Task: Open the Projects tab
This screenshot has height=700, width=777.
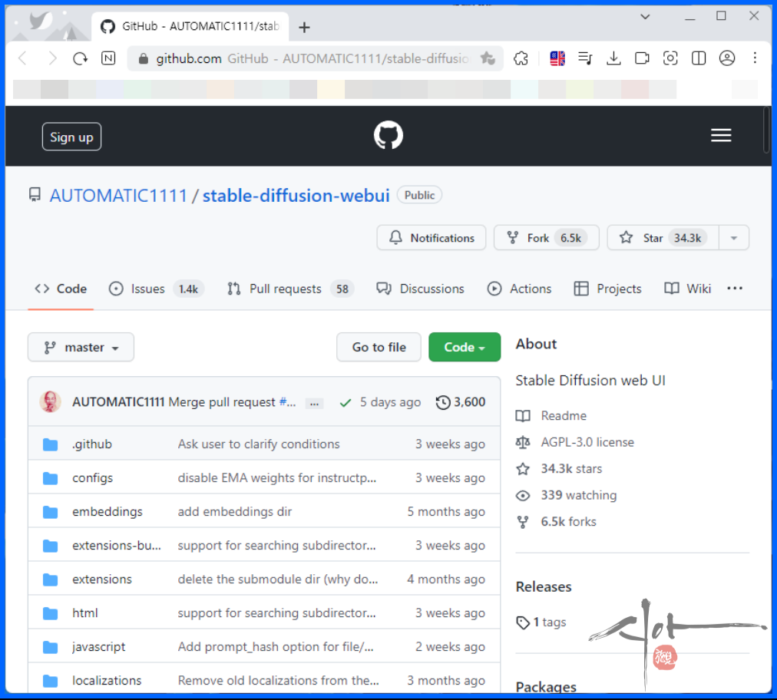Action: click(607, 289)
